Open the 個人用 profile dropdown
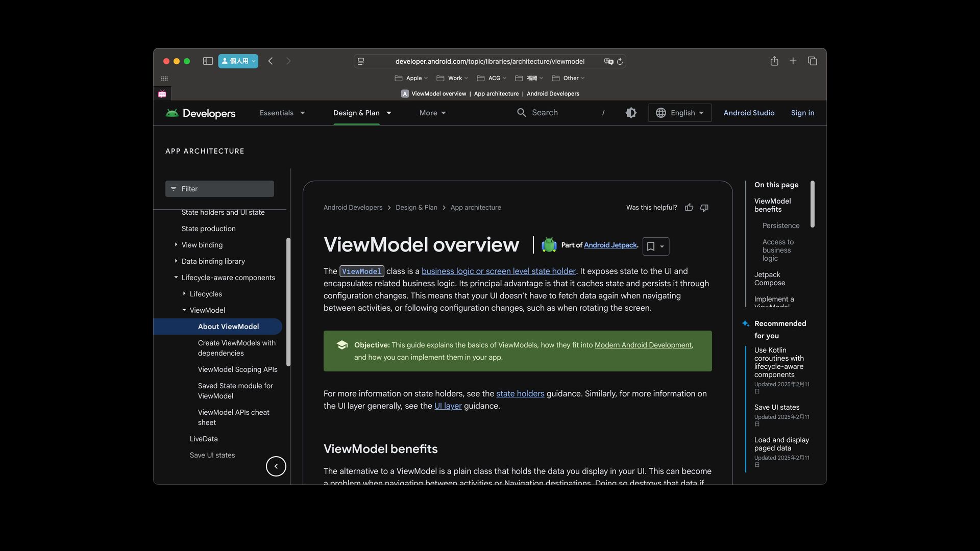980x551 pixels. tap(238, 61)
